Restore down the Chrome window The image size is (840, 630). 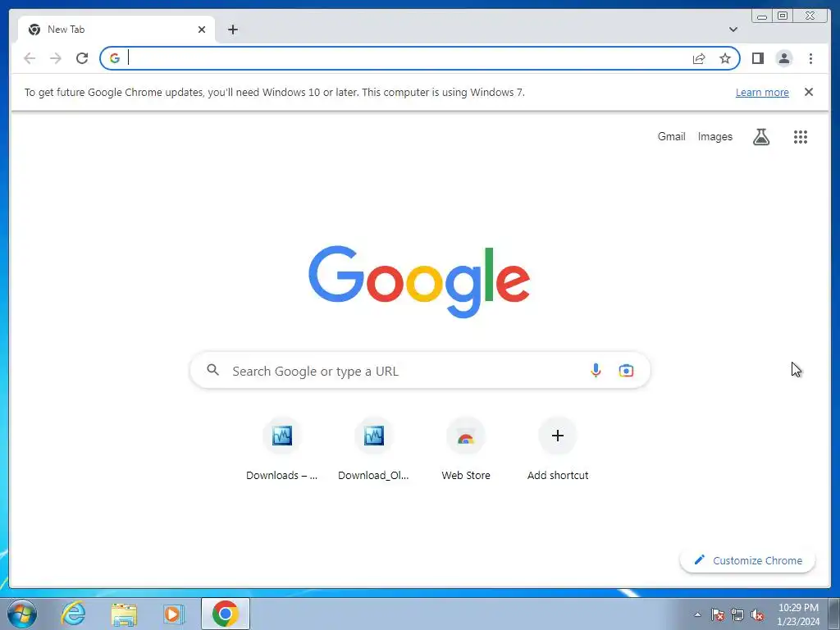click(782, 16)
